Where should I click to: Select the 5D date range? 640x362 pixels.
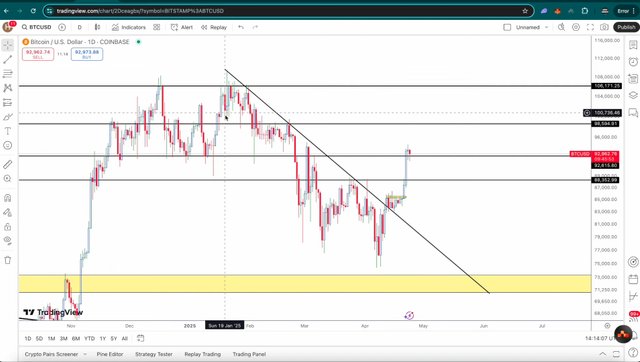point(39,338)
